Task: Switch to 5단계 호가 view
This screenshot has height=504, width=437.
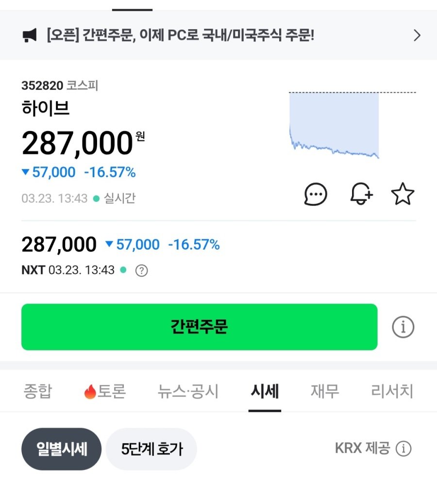Action: (151, 449)
